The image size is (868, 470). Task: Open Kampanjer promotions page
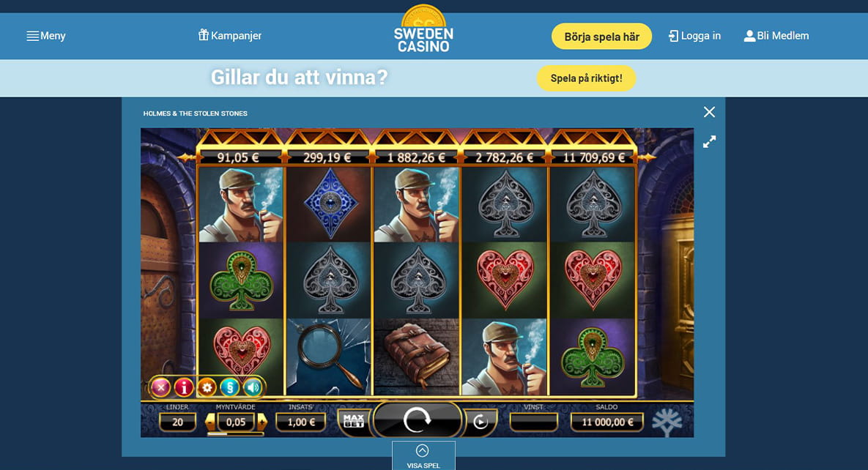click(x=230, y=35)
